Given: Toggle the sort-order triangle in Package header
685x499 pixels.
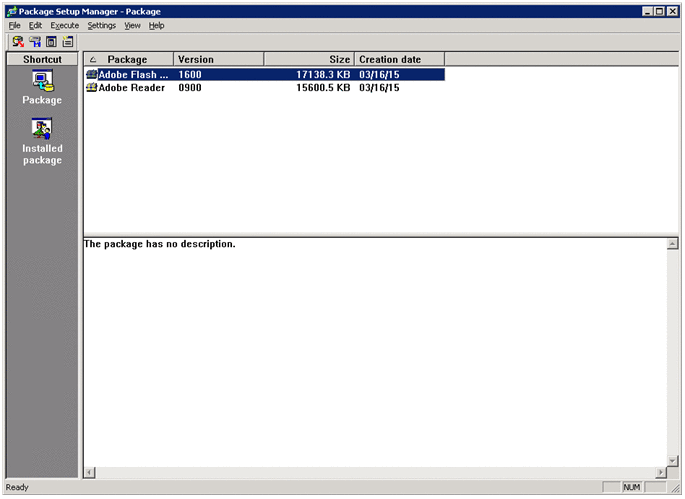Looking at the screenshot, I should (x=93, y=60).
